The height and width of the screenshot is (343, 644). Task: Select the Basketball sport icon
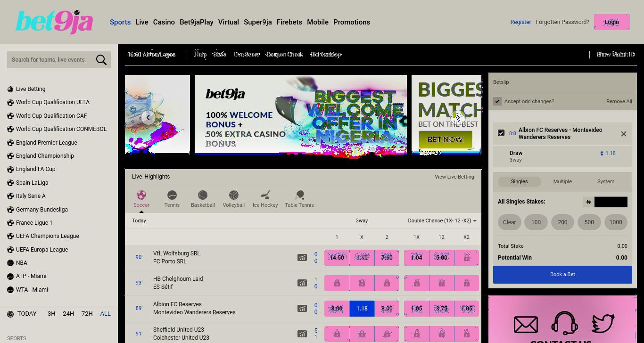pyautogui.click(x=203, y=195)
